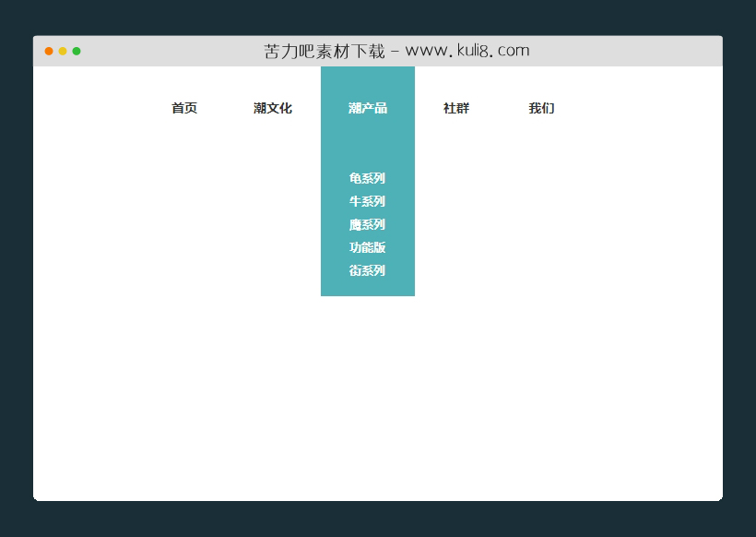Click the orange traffic light dot
Screen dimensions: 756x537
pyautogui.click(x=48, y=51)
